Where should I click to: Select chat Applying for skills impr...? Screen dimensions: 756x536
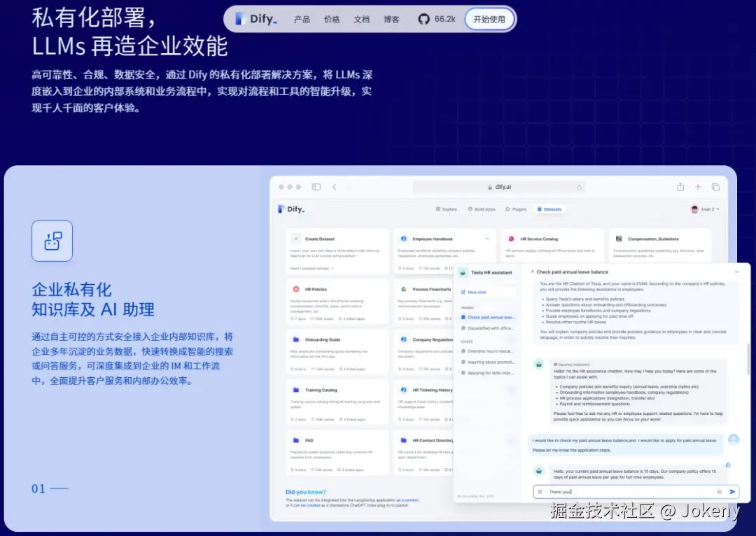488,373
